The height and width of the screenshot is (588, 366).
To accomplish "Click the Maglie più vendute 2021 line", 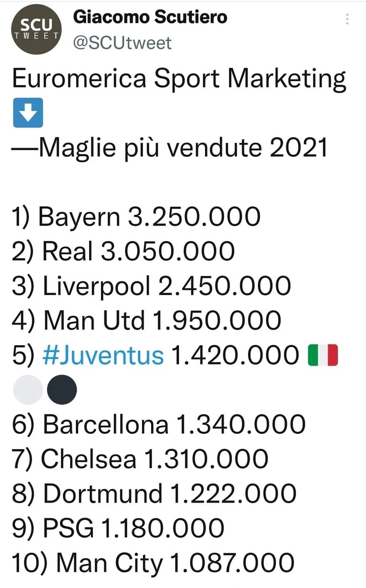I will coord(170,148).
